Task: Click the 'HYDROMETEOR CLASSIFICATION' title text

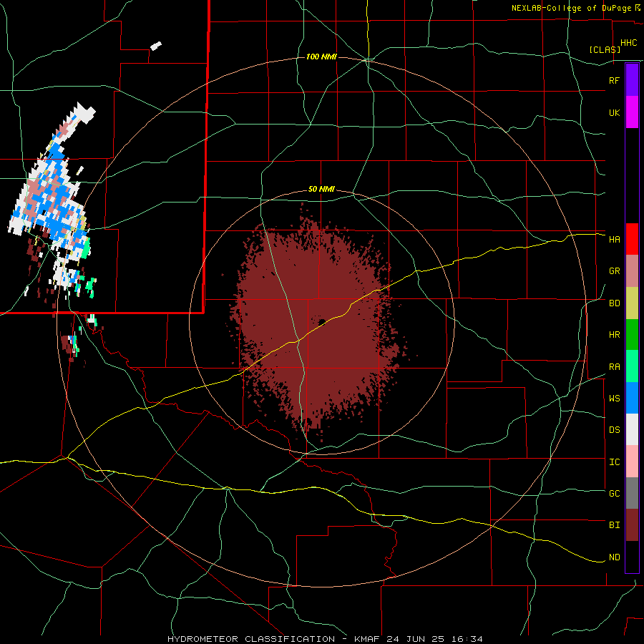Action: tap(251, 639)
